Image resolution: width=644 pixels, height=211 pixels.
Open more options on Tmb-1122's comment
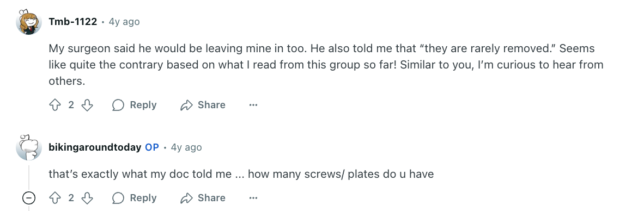click(x=253, y=105)
